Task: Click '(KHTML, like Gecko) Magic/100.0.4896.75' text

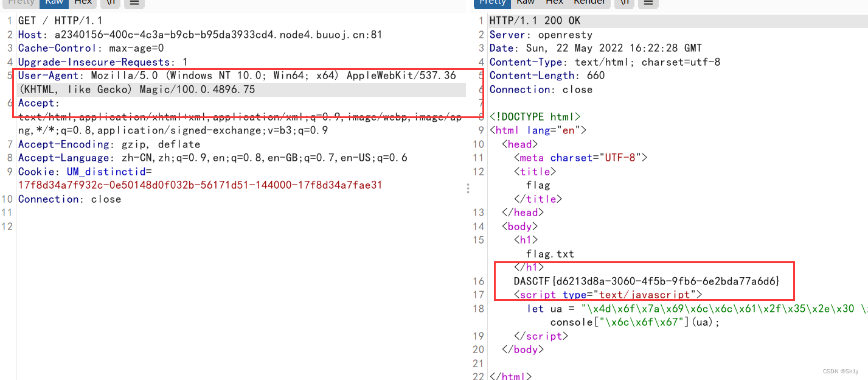Action: click(x=137, y=90)
